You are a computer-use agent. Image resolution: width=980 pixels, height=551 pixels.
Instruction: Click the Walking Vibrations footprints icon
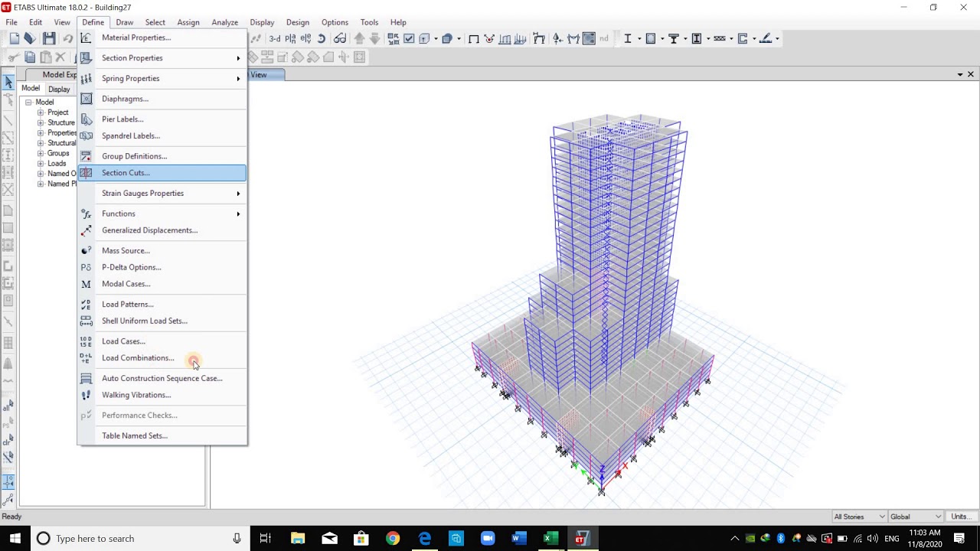[x=87, y=395]
